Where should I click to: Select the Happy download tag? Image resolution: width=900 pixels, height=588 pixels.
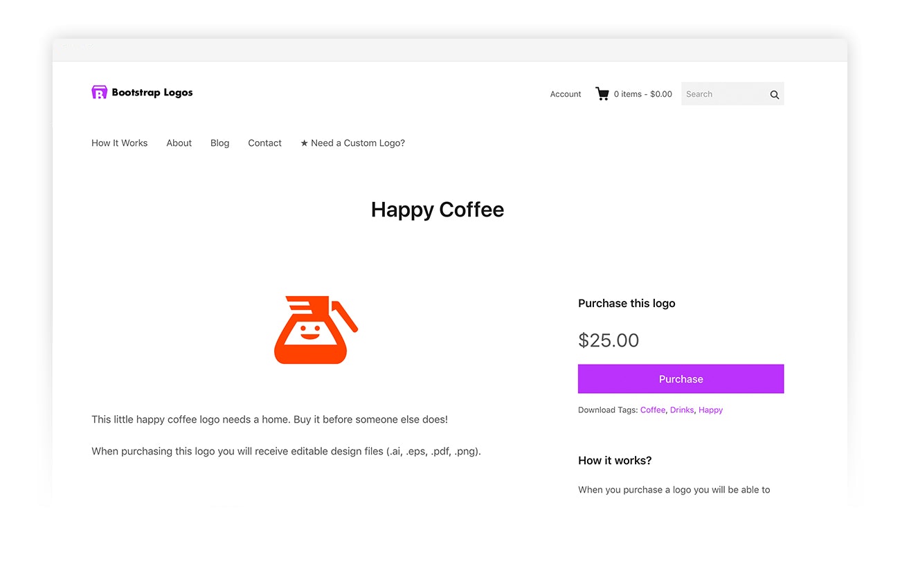click(x=710, y=410)
